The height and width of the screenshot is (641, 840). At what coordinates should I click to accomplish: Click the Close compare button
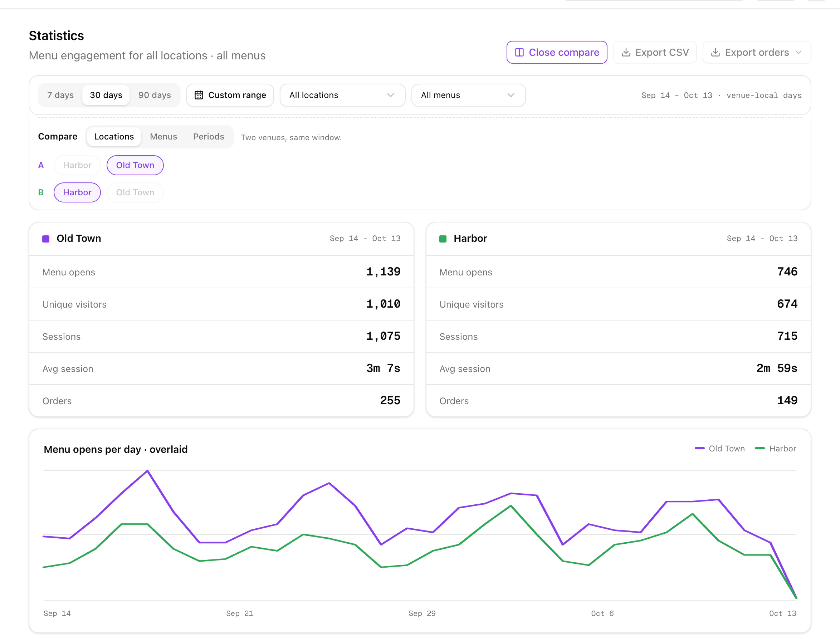(556, 52)
